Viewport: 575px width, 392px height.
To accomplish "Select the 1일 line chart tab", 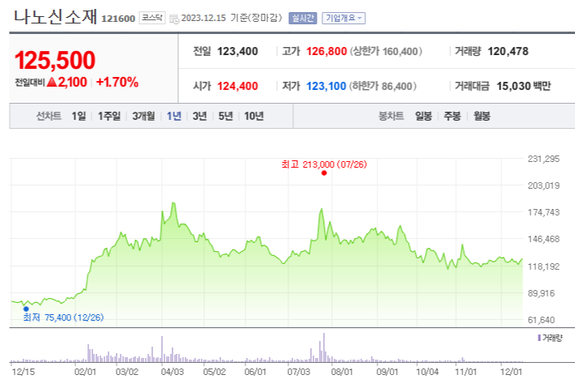I will tap(79, 117).
